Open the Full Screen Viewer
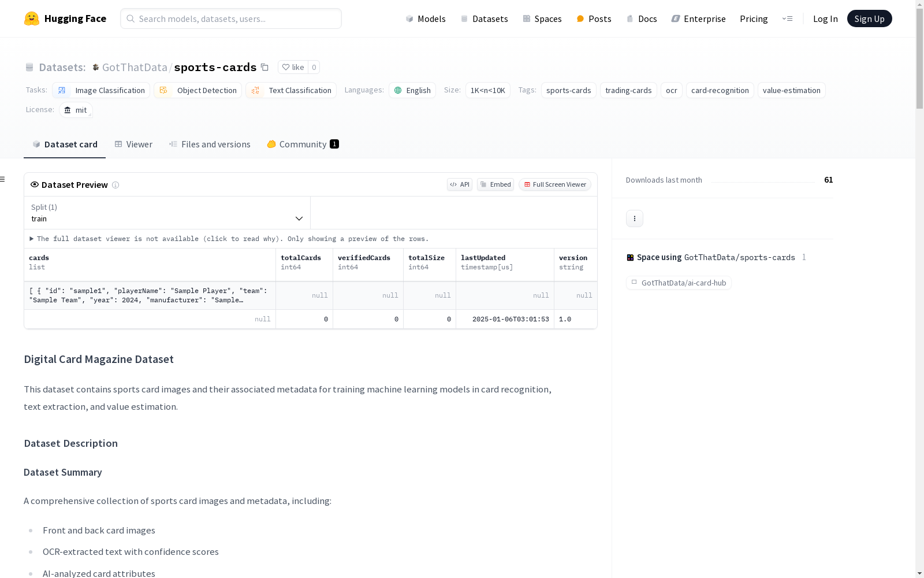This screenshot has height=578, width=924. tap(555, 184)
